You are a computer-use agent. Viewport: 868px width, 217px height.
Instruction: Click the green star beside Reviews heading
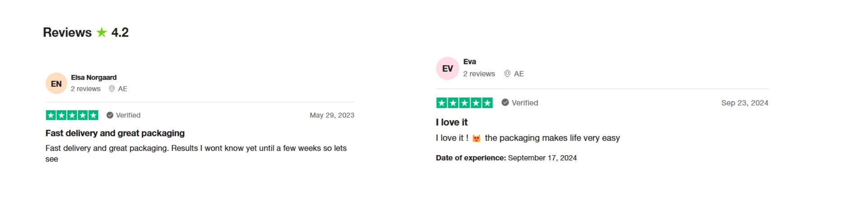tap(102, 33)
